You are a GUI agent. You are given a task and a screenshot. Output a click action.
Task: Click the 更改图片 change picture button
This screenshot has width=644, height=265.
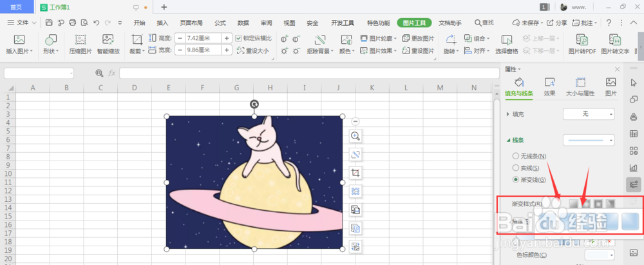tap(418, 38)
